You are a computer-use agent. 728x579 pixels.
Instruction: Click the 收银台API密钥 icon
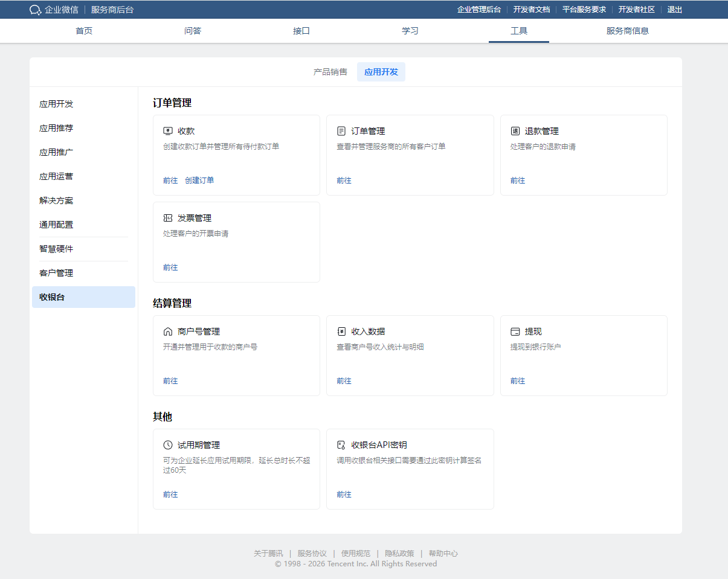[x=341, y=445]
